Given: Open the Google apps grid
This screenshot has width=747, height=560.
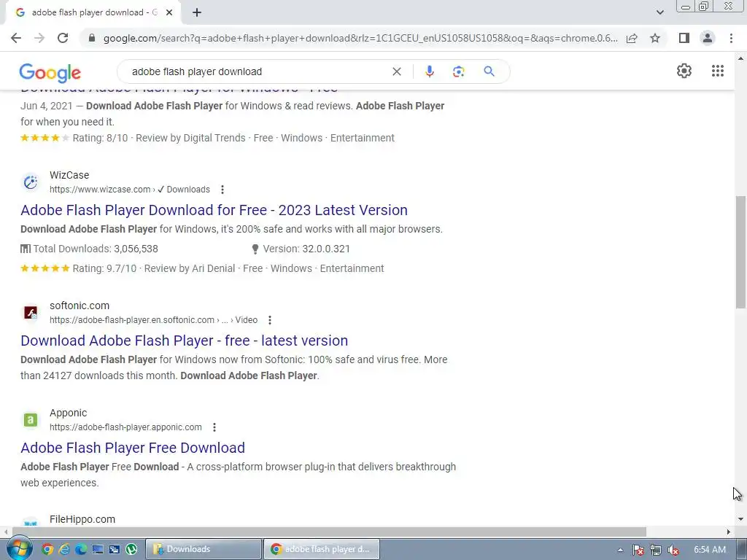Looking at the screenshot, I should coord(718,71).
